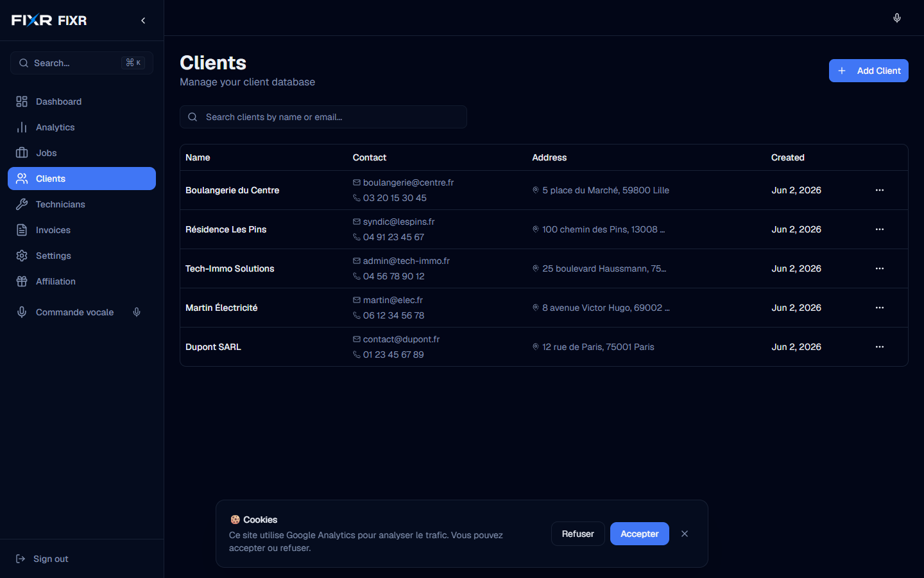Click the Sign out arrow icon
This screenshot has height=578, width=924.
tap(21, 559)
